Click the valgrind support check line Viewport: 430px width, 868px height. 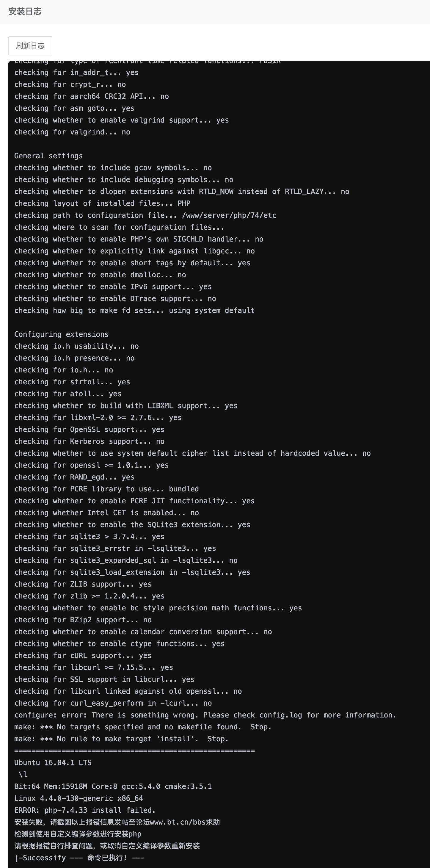121,120
